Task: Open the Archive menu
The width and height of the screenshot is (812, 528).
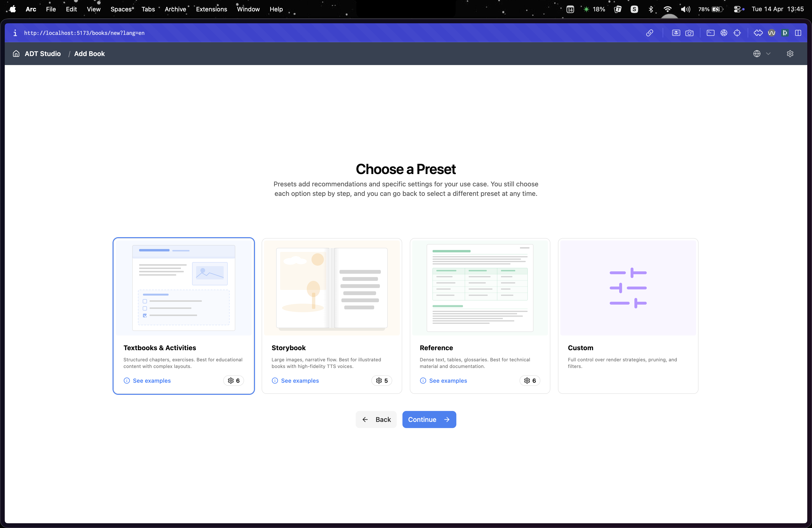Action: coord(175,9)
